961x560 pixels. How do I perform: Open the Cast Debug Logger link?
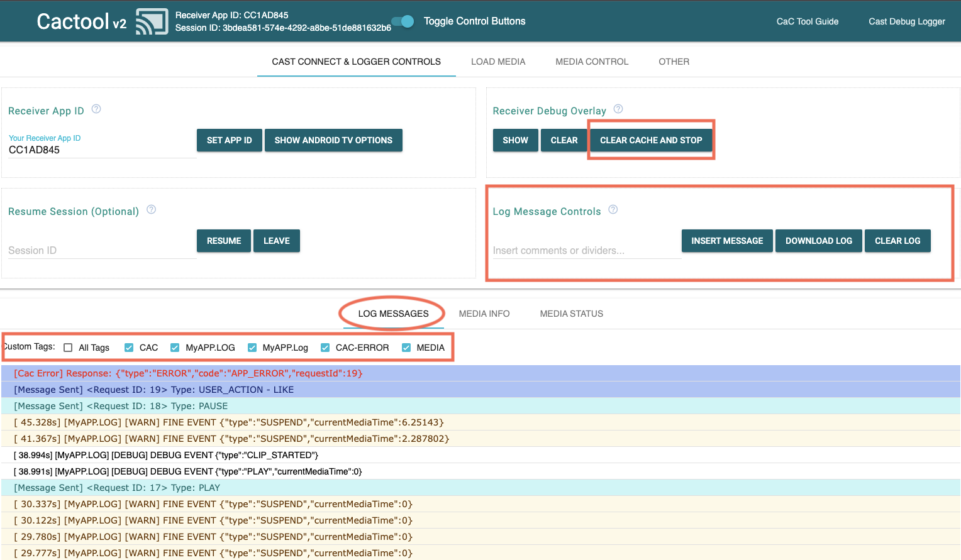pos(906,21)
